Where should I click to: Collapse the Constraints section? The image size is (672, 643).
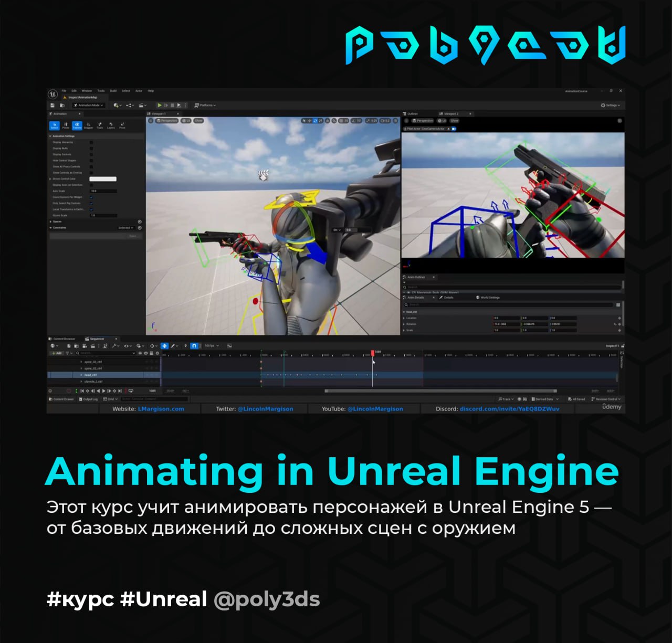(x=50, y=228)
